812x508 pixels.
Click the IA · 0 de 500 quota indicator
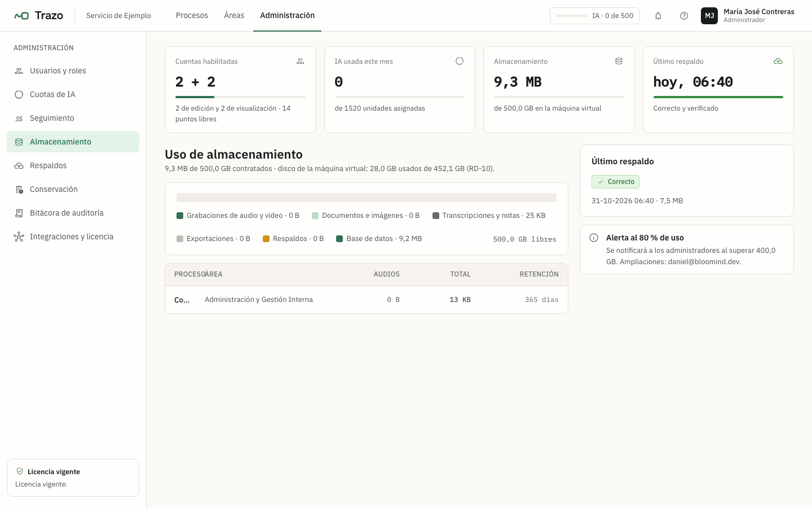pyautogui.click(x=594, y=16)
